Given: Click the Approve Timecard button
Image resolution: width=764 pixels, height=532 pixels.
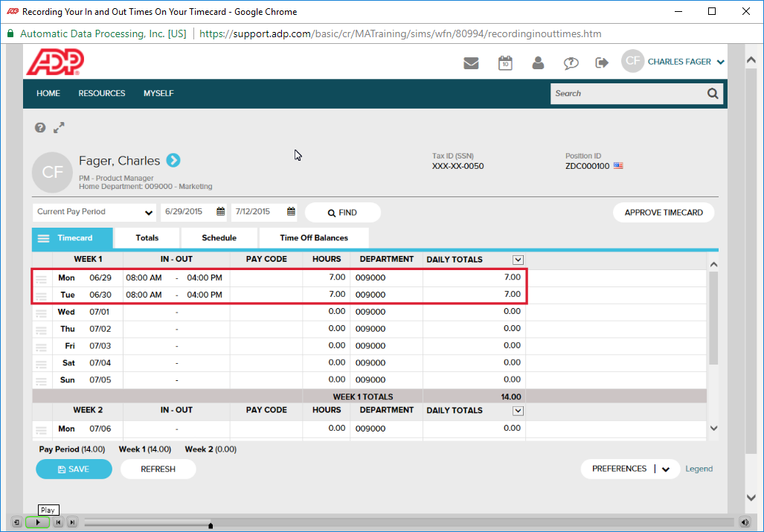Looking at the screenshot, I should click(x=663, y=213).
